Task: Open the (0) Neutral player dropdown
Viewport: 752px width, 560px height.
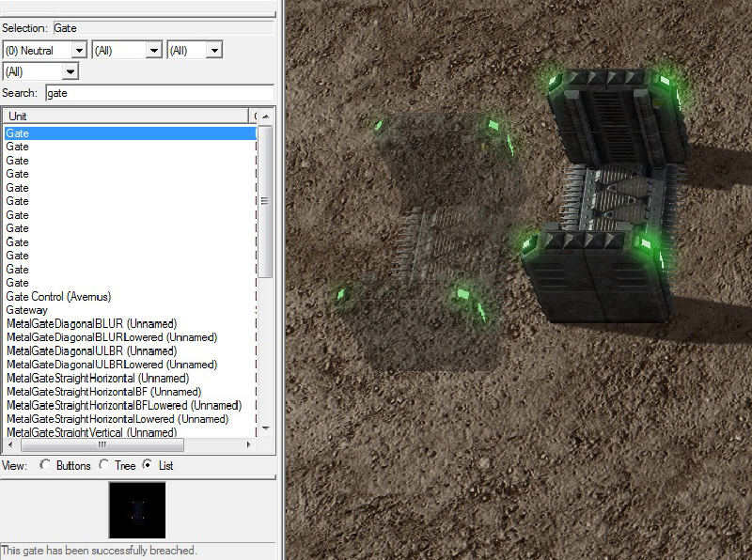Action: [44, 51]
